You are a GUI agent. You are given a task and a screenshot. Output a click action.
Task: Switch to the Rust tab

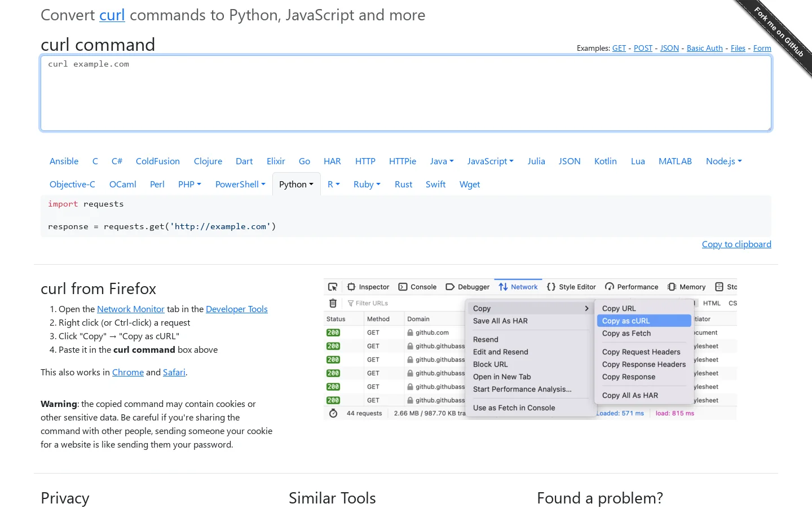tap(404, 185)
